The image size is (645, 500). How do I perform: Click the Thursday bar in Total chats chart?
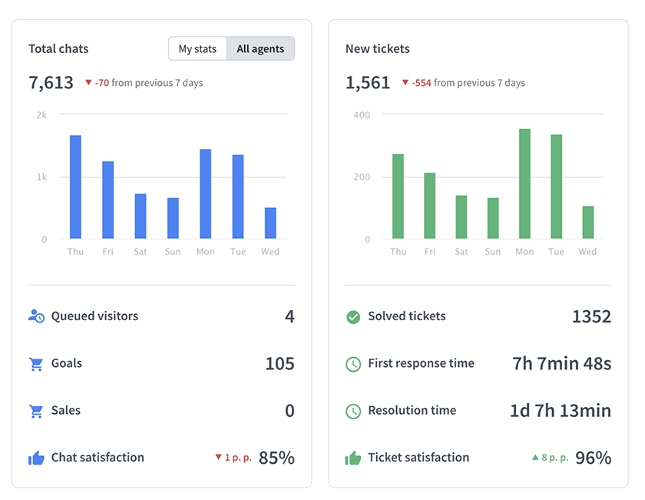(x=75, y=187)
